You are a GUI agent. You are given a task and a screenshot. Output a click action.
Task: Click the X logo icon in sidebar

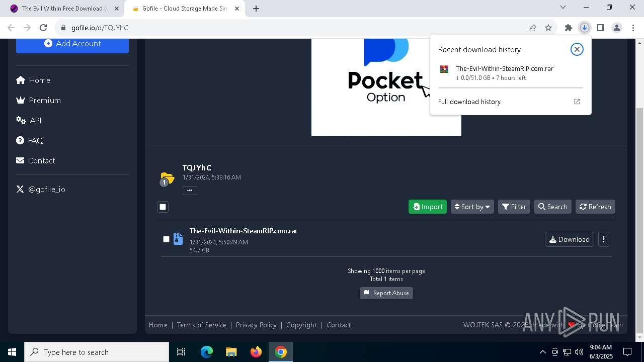click(20, 190)
